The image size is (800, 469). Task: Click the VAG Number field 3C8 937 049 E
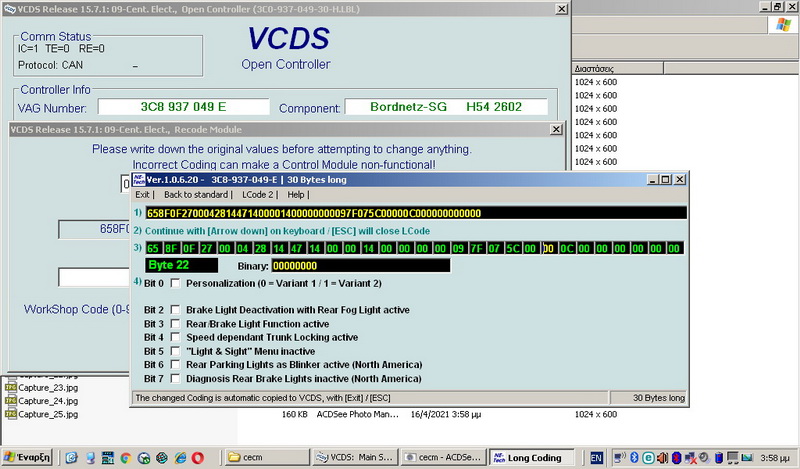[183, 107]
